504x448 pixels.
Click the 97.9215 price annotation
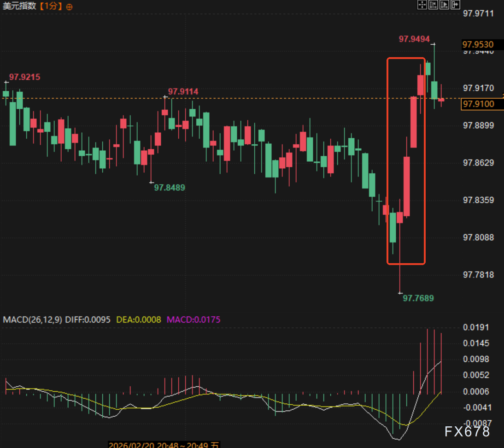click(24, 77)
